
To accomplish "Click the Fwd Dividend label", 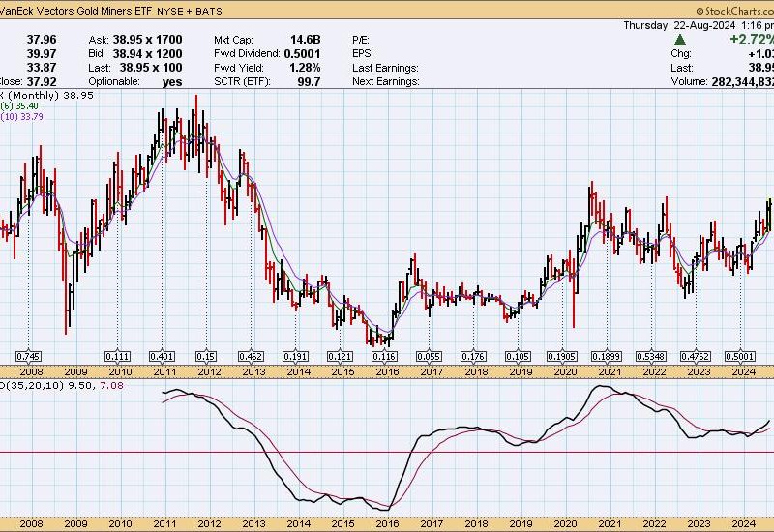I will pyautogui.click(x=247, y=54).
